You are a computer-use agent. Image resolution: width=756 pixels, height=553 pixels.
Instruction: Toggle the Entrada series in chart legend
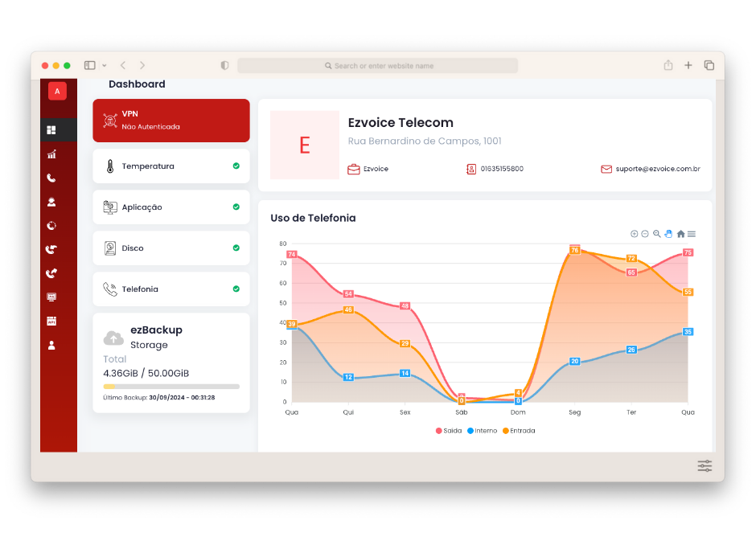click(519, 431)
